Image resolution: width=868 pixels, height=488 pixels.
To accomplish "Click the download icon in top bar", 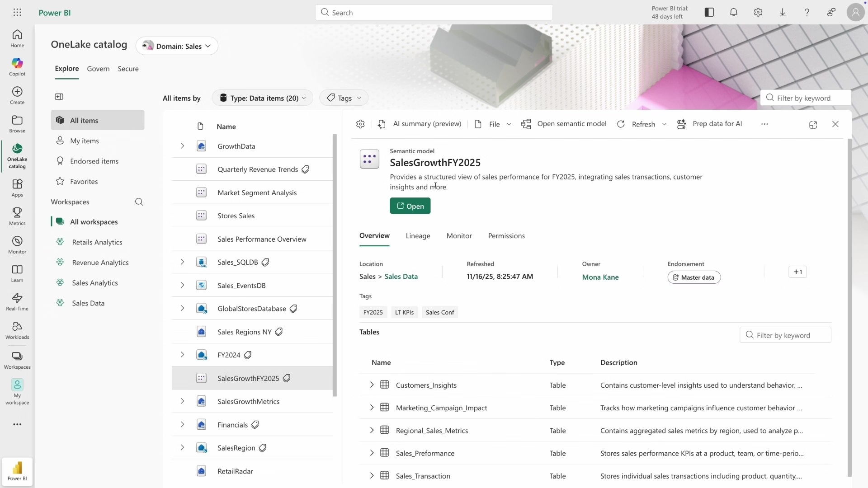I will click(x=783, y=13).
